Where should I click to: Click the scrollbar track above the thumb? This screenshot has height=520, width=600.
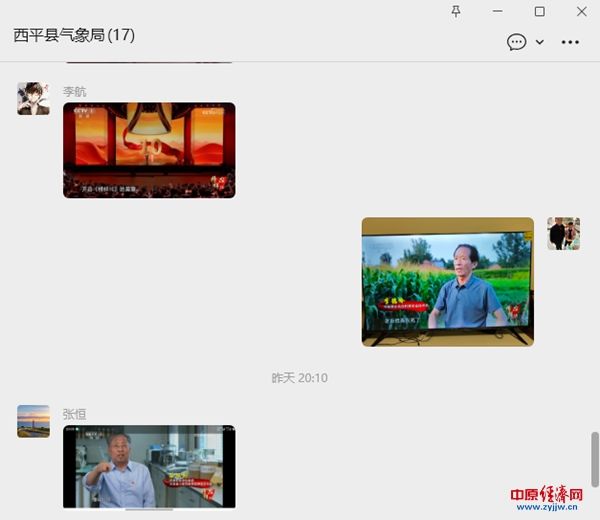tap(594, 250)
